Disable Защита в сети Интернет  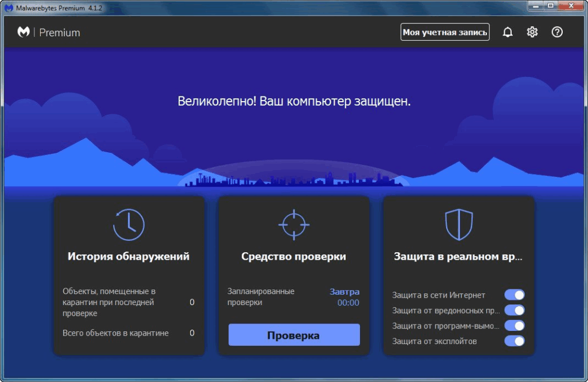[515, 295]
